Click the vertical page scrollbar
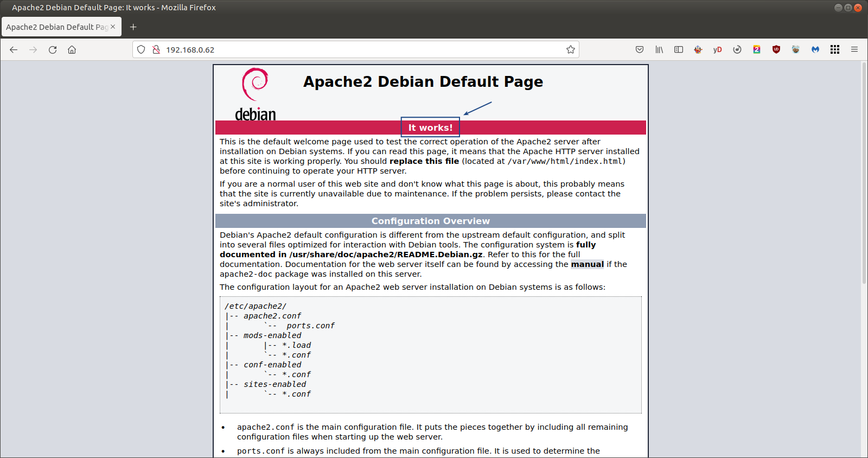Image resolution: width=868 pixels, height=458 pixels. [864, 174]
